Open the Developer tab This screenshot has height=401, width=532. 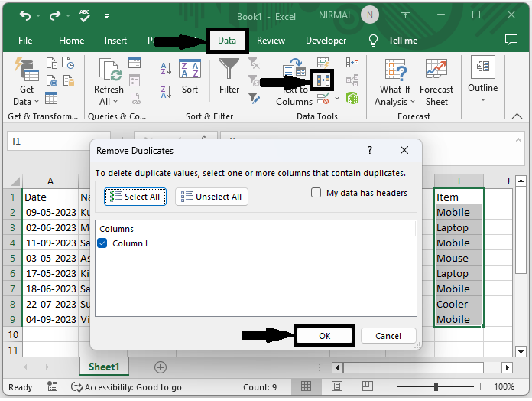tap(326, 41)
